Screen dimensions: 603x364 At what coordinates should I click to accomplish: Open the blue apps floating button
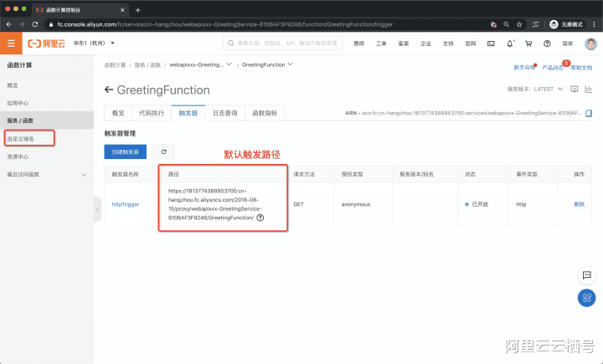pos(586,298)
